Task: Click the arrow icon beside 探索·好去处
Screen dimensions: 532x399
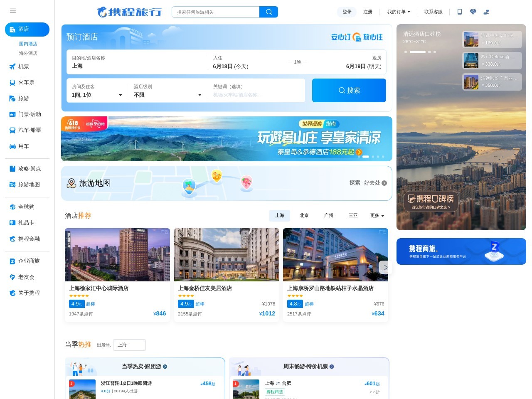Action: pos(384,183)
